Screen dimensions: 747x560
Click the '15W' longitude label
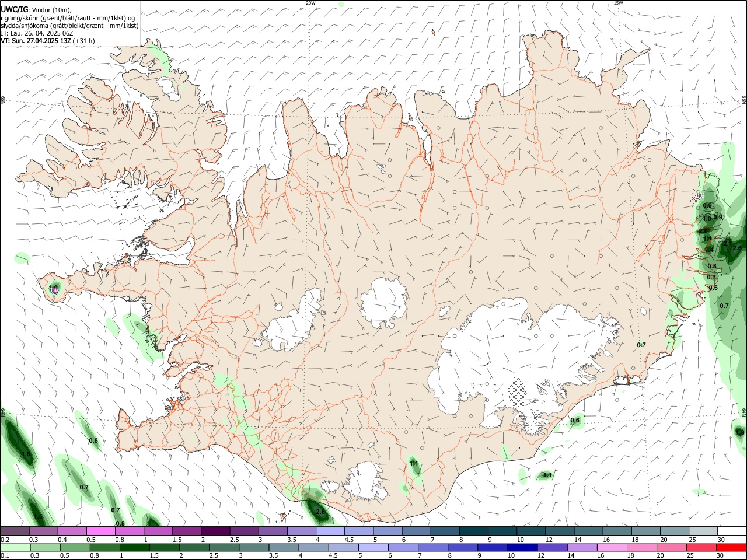618,3
